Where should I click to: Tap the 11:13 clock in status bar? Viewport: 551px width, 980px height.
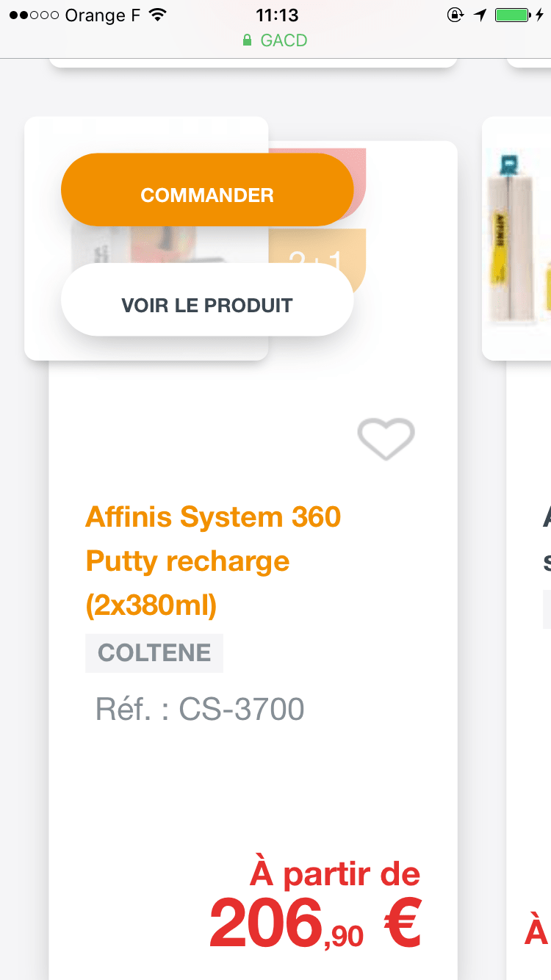pyautogui.click(x=277, y=15)
